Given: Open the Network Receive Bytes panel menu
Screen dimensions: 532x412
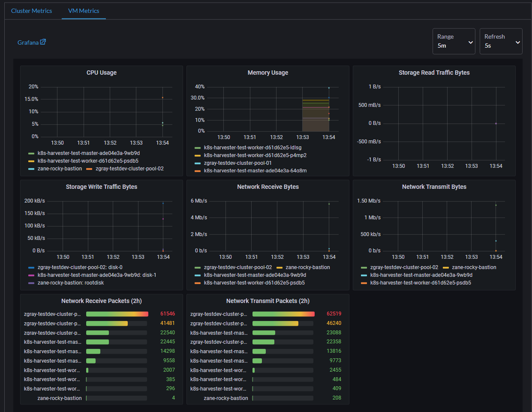Looking at the screenshot, I should click(268, 187).
